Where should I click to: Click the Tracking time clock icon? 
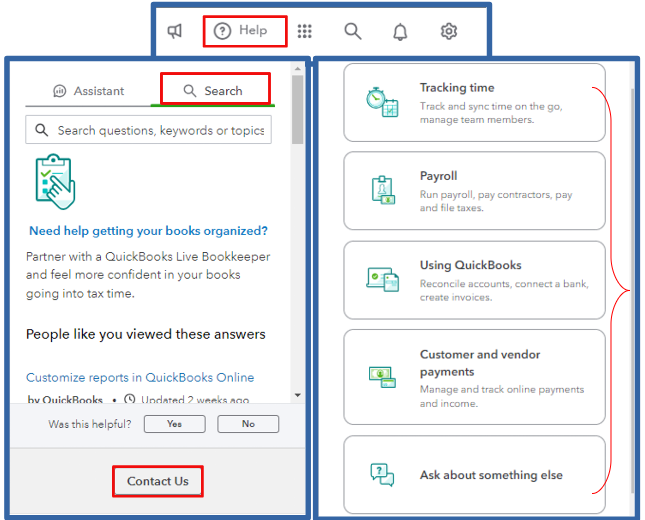coord(382,102)
